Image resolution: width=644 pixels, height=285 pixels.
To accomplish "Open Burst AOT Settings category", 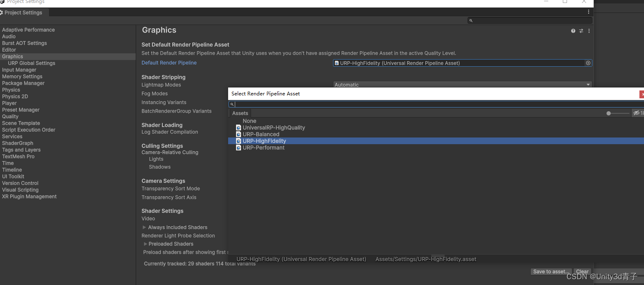I will [25, 43].
